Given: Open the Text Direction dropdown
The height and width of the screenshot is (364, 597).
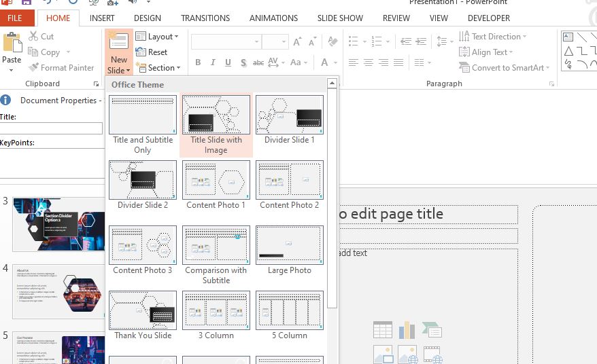Looking at the screenshot, I should (493, 37).
